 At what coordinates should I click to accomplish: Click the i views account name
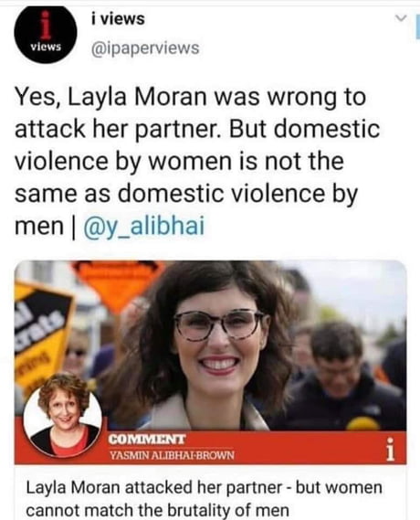click(x=118, y=18)
